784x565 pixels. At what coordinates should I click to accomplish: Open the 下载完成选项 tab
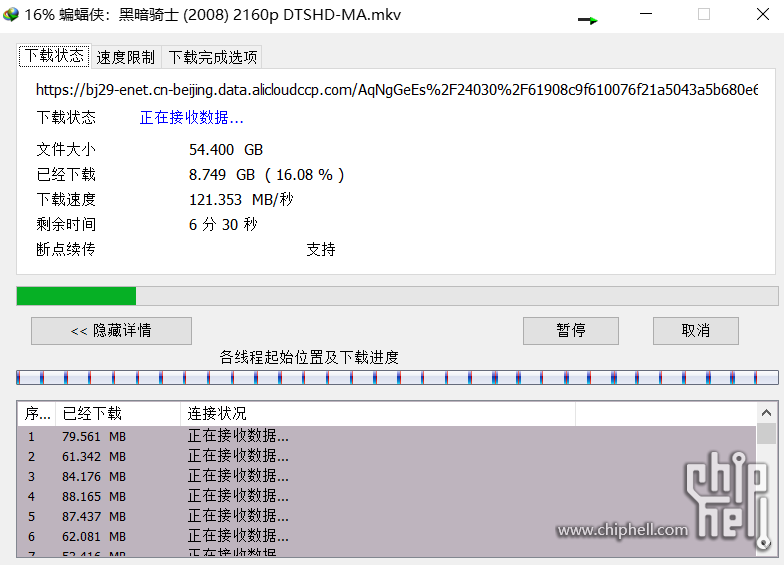click(212, 58)
